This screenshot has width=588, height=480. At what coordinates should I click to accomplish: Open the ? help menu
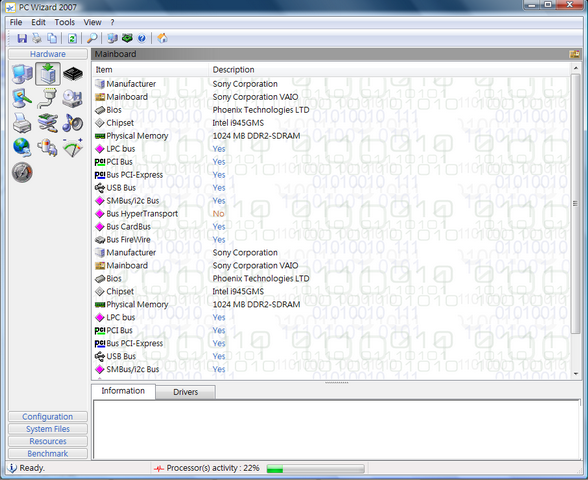pos(112,22)
